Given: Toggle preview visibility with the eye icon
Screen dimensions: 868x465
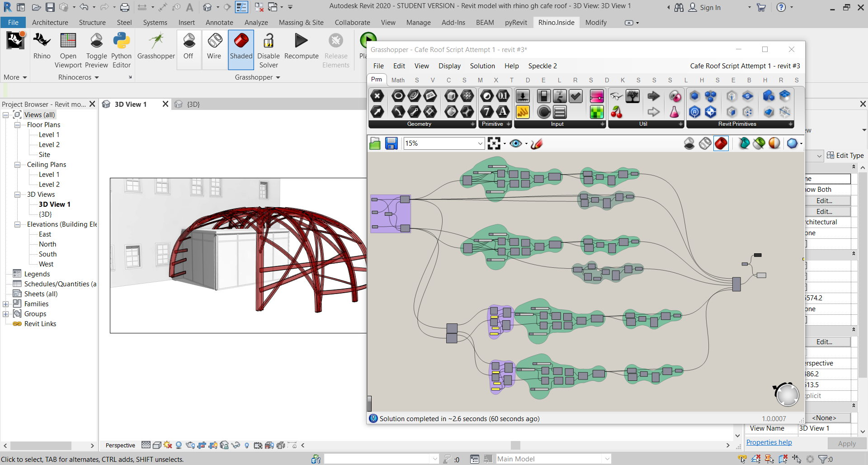Looking at the screenshot, I should click(x=516, y=143).
